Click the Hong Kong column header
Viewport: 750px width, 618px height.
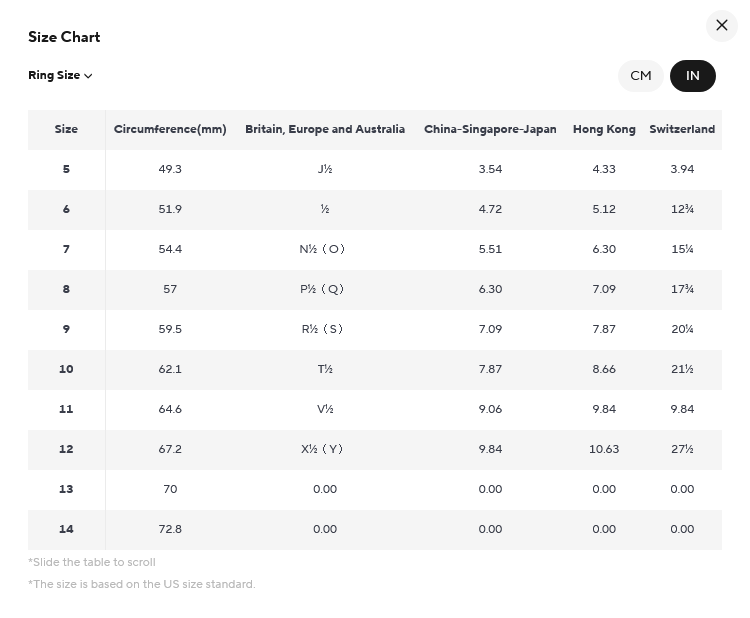coord(604,129)
